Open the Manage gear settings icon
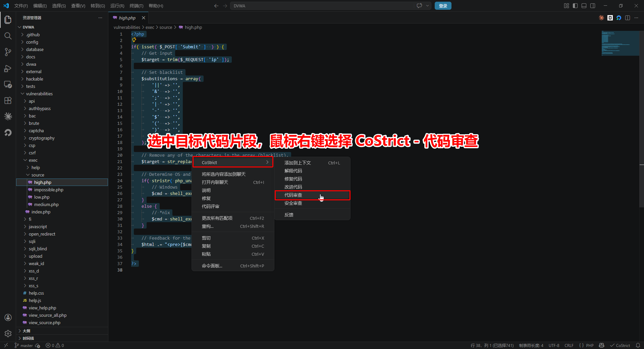Screen dimensions: 644x349 click(x=8, y=334)
